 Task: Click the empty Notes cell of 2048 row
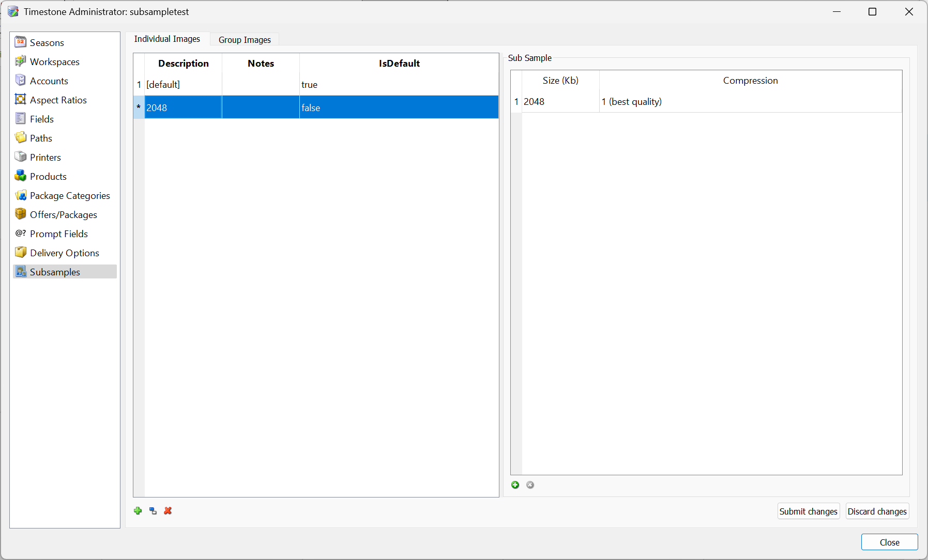pos(261,107)
